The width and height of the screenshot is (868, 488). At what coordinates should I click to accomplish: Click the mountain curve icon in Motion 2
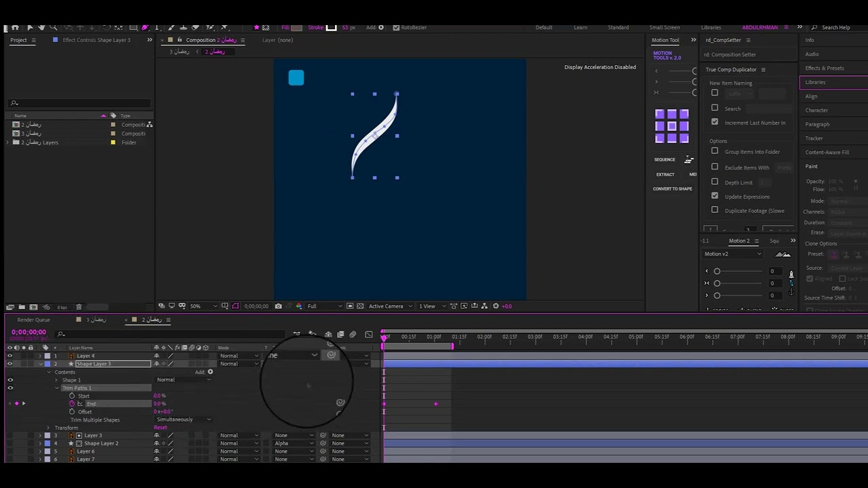[783, 254]
